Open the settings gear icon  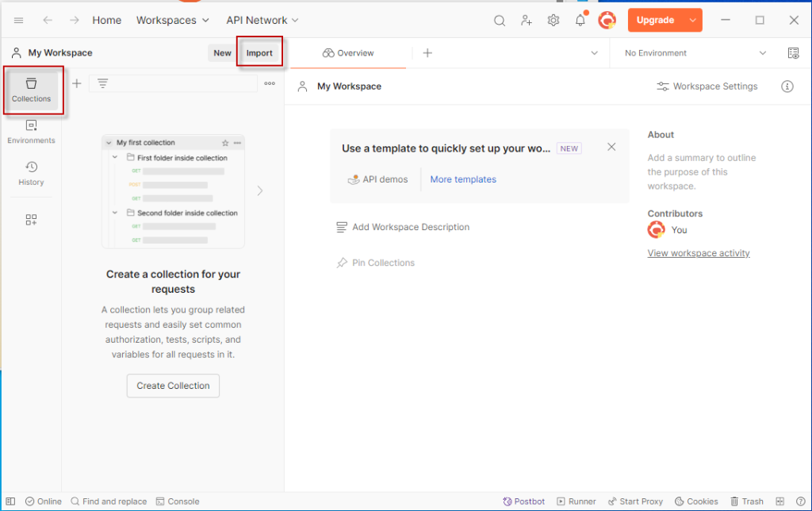(553, 20)
